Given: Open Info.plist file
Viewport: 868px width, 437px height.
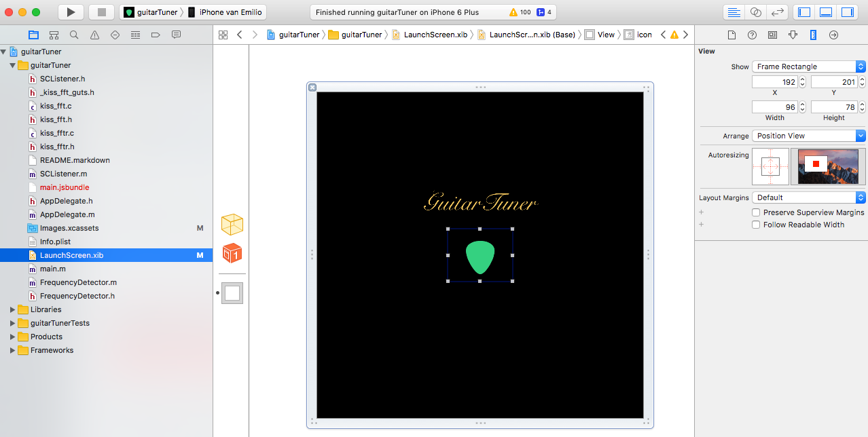Looking at the screenshot, I should [x=55, y=242].
